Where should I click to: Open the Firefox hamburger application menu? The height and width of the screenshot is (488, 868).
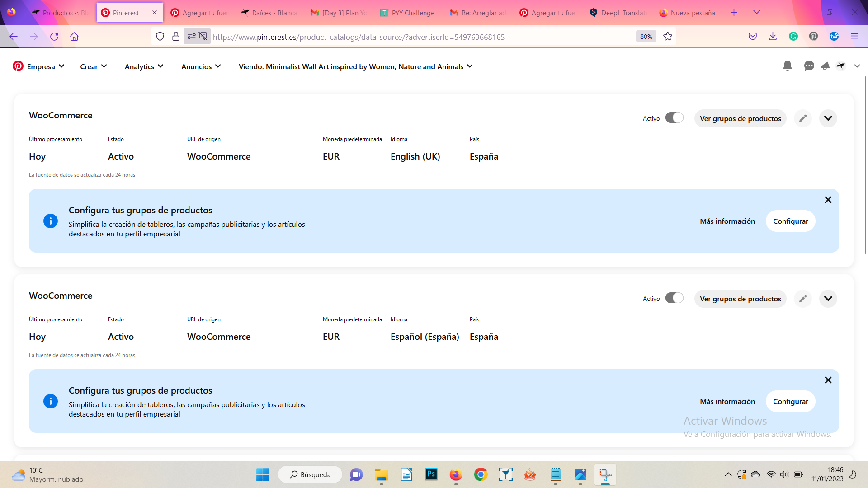[x=854, y=36]
